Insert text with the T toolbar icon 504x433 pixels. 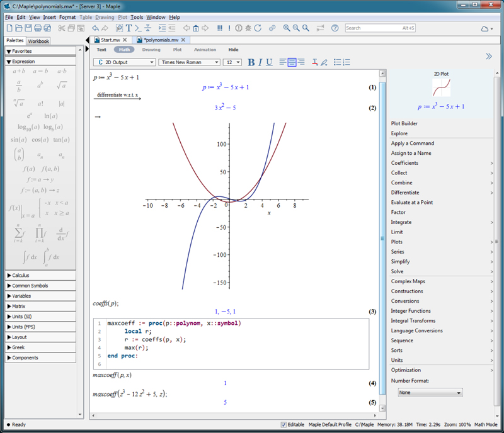point(129,28)
